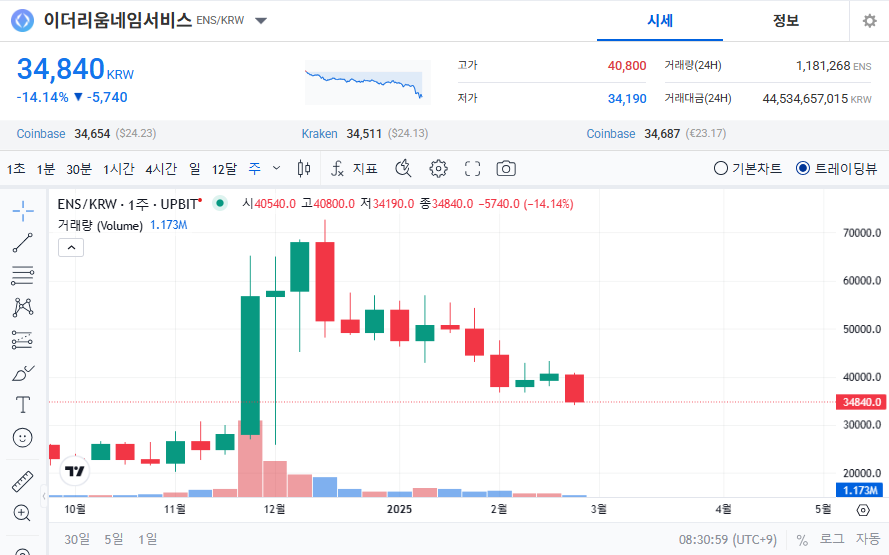Click the TradingView logo on chart

click(x=75, y=471)
